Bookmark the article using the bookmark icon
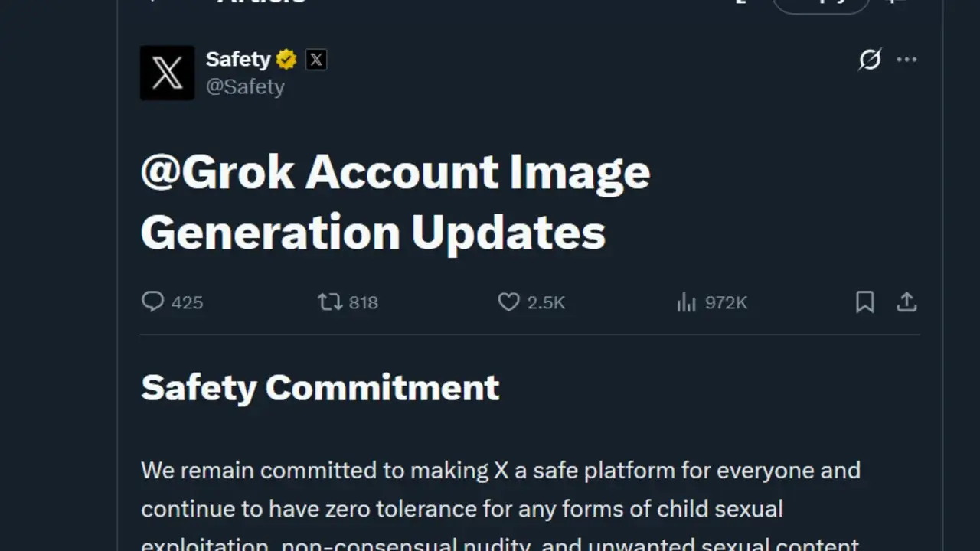 (864, 302)
